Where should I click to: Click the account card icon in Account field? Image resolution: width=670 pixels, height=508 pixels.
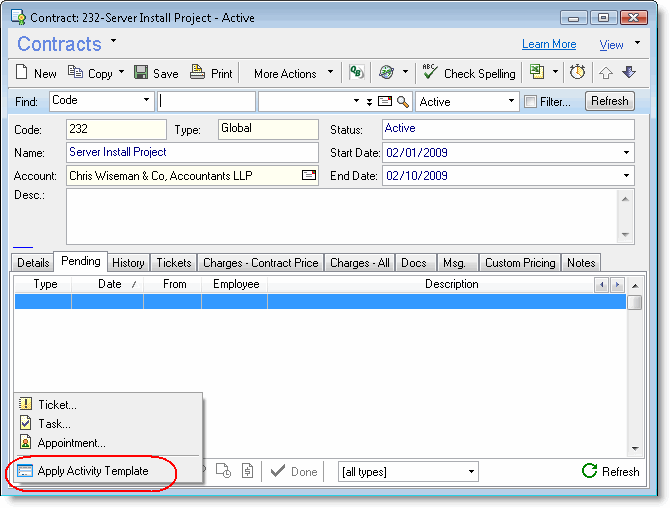pos(309,176)
